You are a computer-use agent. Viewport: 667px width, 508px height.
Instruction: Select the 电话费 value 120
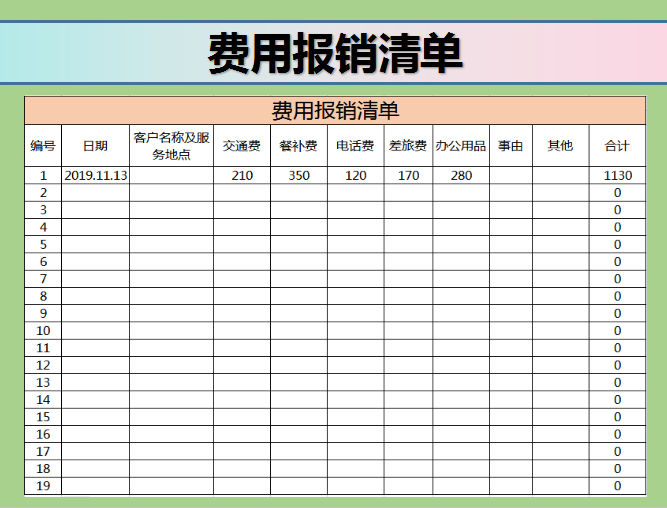tap(356, 176)
